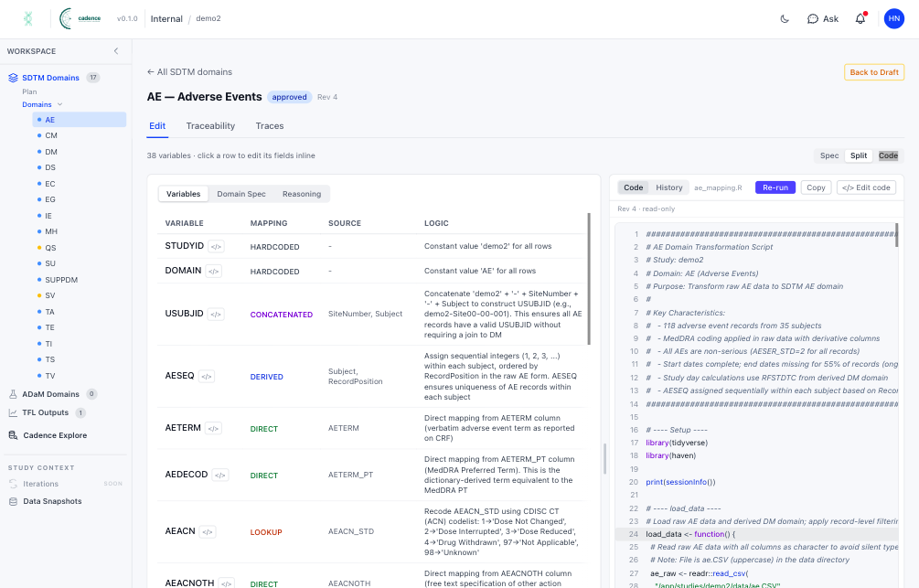Select the Edit tab

[157, 126]
